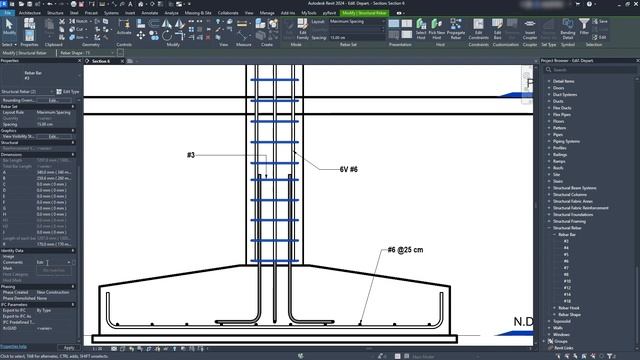
Task: Click the Trim/Extend to Corner tool
Action: tap(180, 36)
